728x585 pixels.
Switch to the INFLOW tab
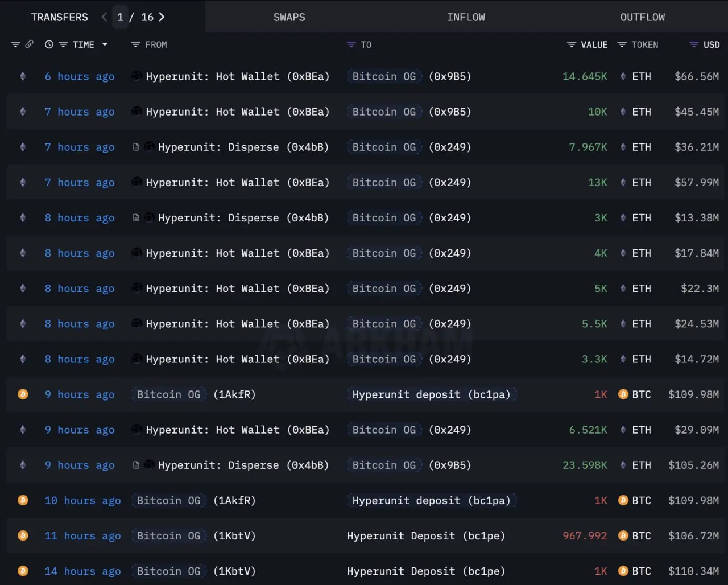point(466,17)
